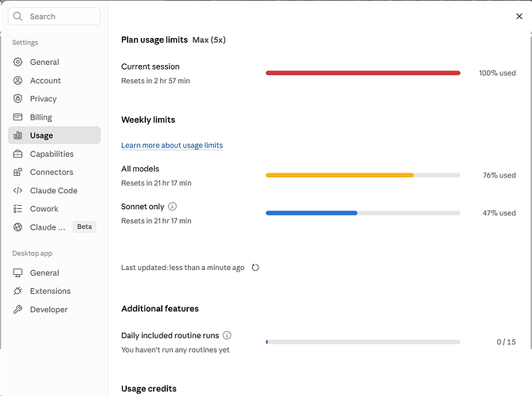The height and width of the screenshot is (396, 532).
Task: Click the red Current session usage bar
Action: 363,73
